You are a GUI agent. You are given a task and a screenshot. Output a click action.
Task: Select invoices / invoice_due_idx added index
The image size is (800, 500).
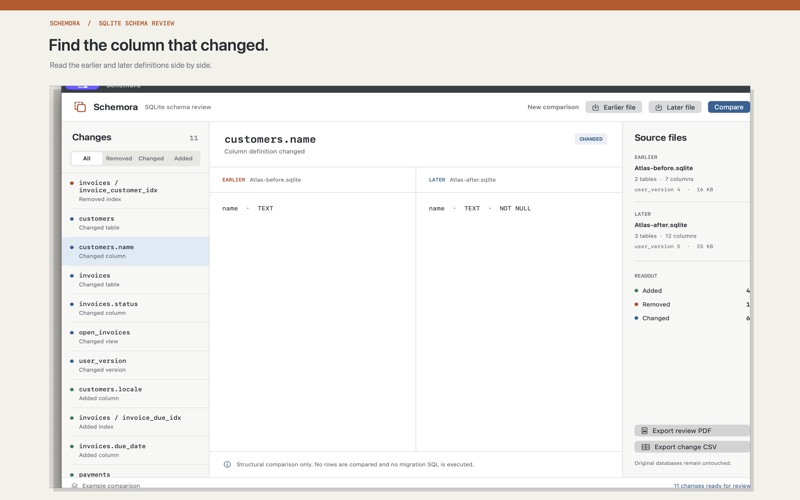[x=136, y=422]
